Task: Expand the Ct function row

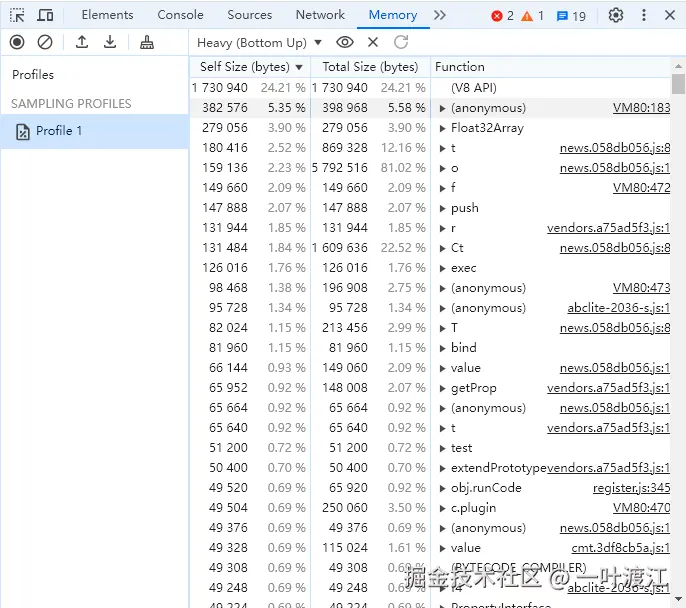Action: click(442, 248)
